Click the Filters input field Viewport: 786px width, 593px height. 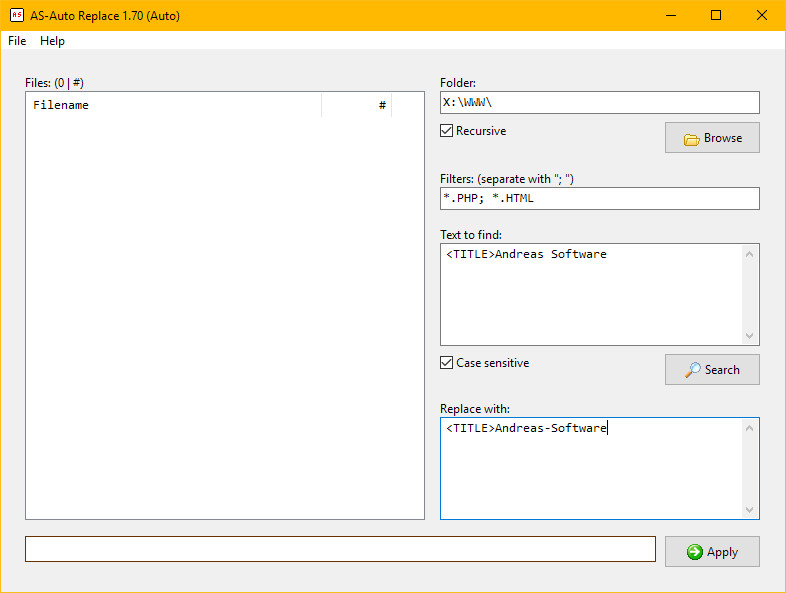600,199
